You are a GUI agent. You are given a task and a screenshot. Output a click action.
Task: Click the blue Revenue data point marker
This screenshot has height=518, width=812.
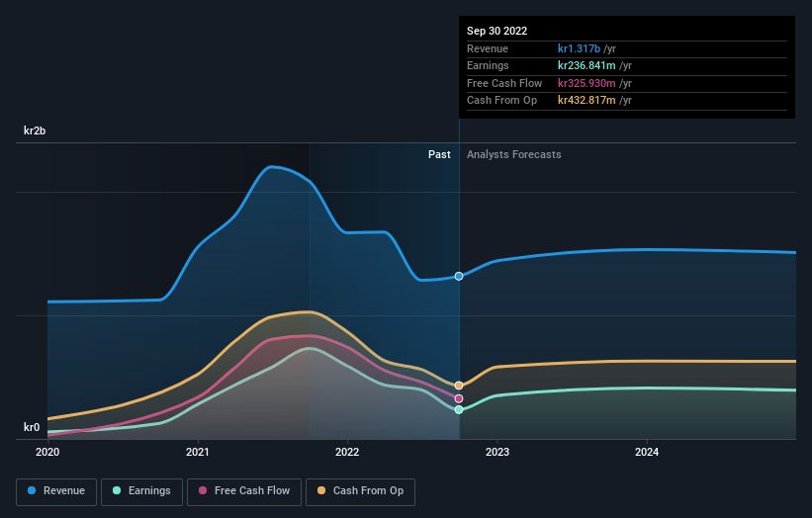click(x=459, y=277)
